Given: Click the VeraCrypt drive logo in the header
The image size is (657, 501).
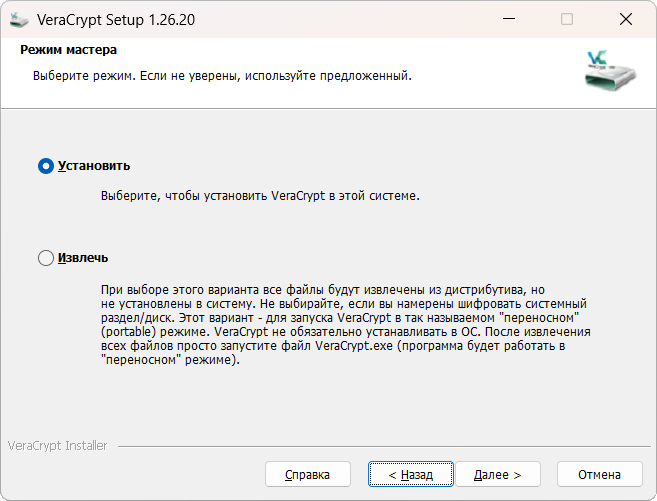Looking at the screenshot, I should 609,70.
